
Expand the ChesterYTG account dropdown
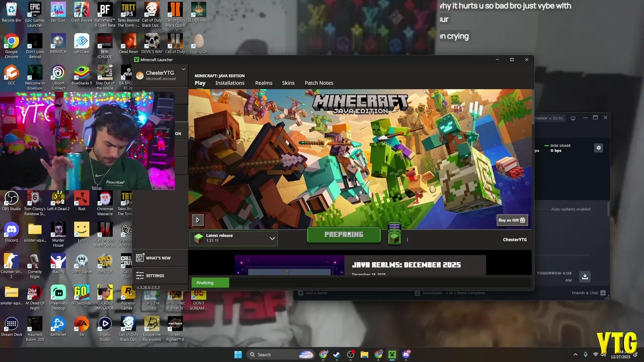point(184,69)
